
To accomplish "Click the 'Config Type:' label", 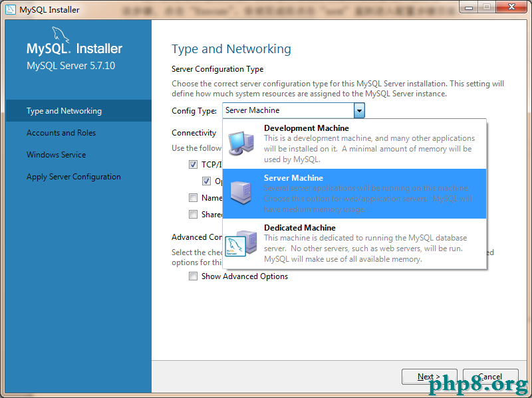I will [194, 111].
